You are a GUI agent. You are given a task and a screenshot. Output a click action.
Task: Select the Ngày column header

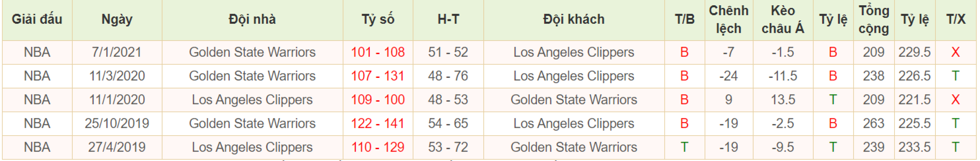[117, 19]
